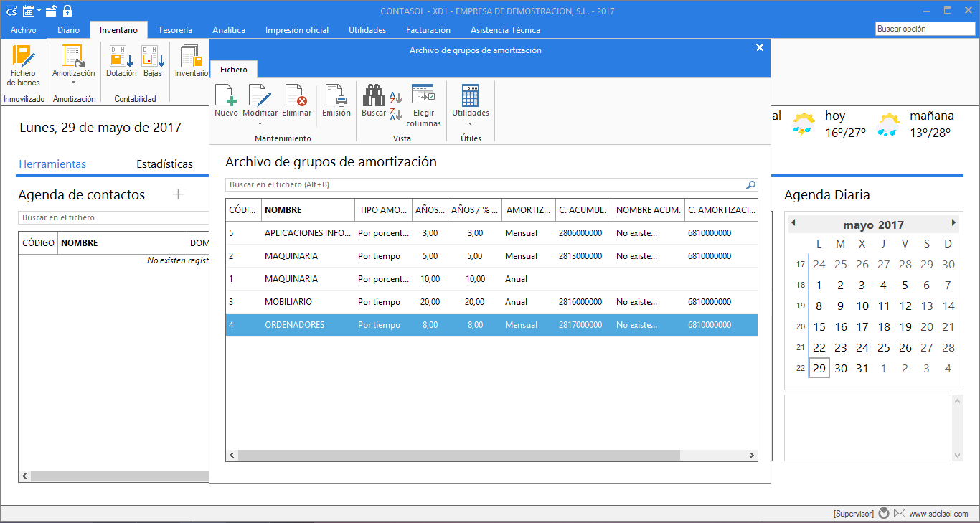Go to next month in the calendar
The image size is (980, 523).
954,224
